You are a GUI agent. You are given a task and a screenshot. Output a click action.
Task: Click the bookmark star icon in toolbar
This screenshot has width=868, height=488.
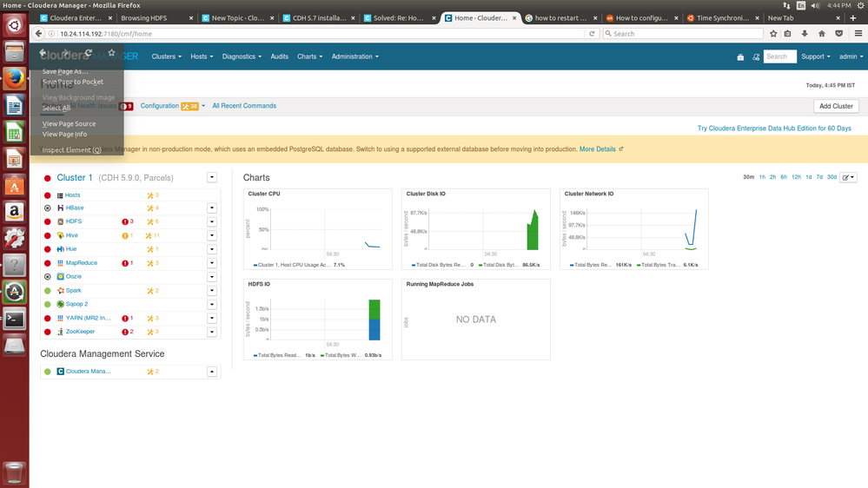pos(772,34)
